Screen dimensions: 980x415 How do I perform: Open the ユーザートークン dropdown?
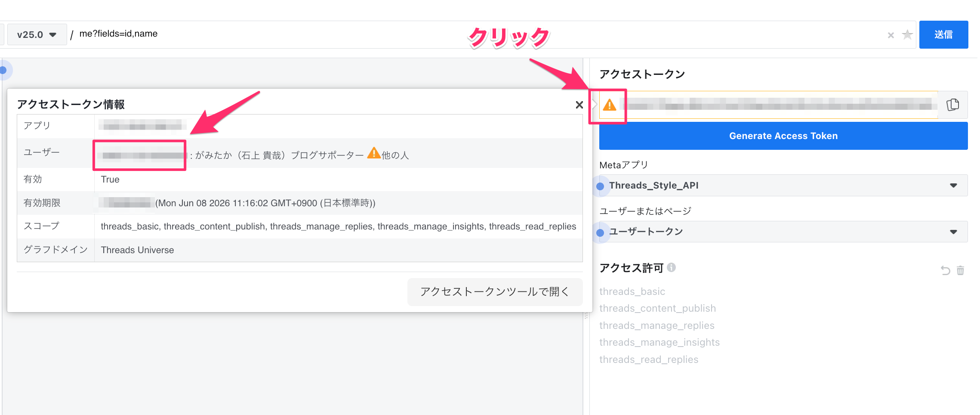pos(783,232)
